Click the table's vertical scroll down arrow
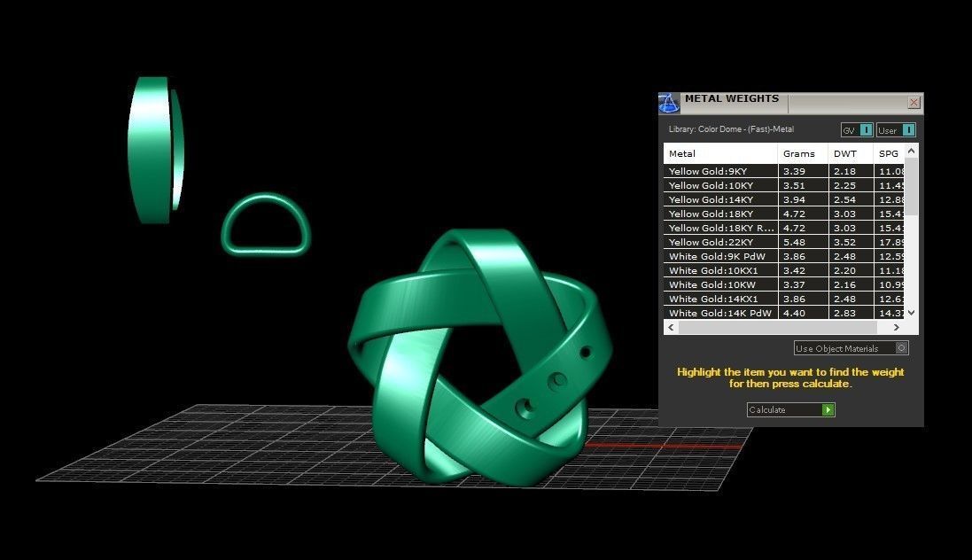 point(911,313)
